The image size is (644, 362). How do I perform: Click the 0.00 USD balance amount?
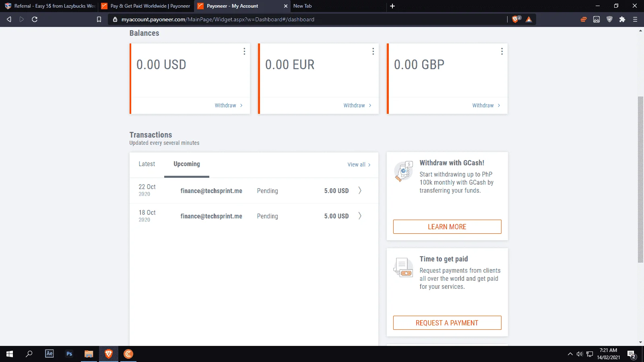click(161, 65)
